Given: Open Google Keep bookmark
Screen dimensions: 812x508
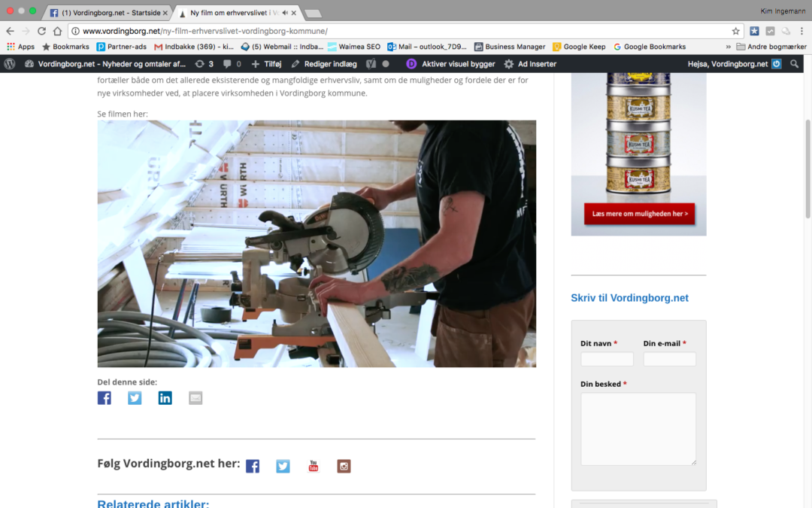Looking at the screenshot, I should (579, 47).
